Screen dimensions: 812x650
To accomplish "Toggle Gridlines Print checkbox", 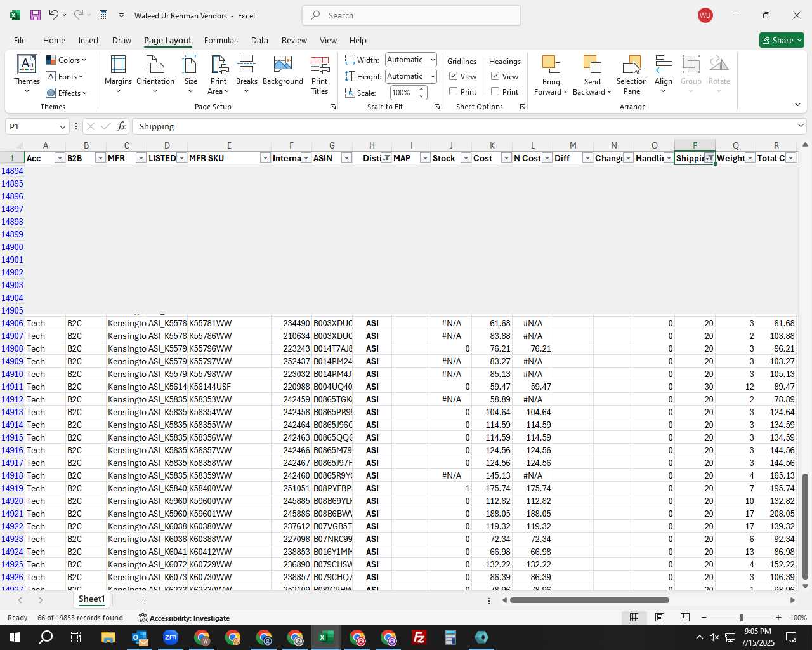I will (x=454, y=91).
